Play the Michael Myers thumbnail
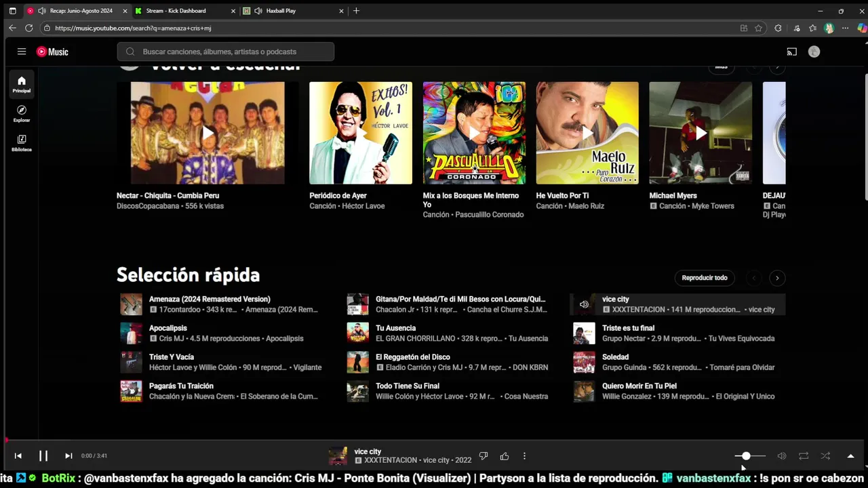This screenshot has width=868, height=488. [x=701, y=133]
